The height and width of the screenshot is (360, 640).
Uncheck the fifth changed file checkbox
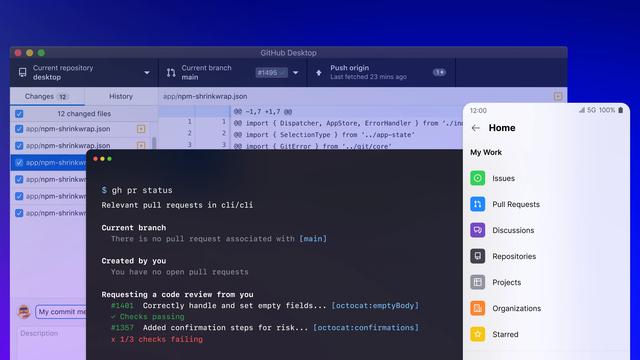19,196
